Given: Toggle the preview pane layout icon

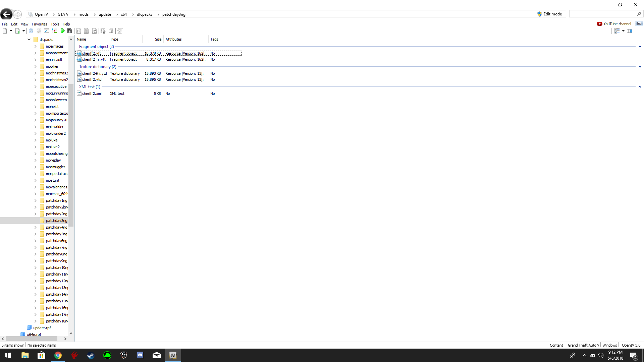Looking at the screenshot, I should click(x=630, y=31).
